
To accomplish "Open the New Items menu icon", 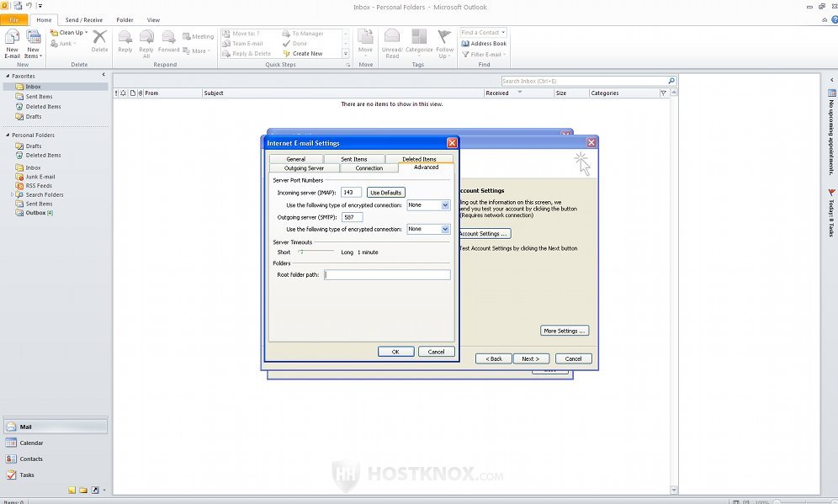I will 33,37.
